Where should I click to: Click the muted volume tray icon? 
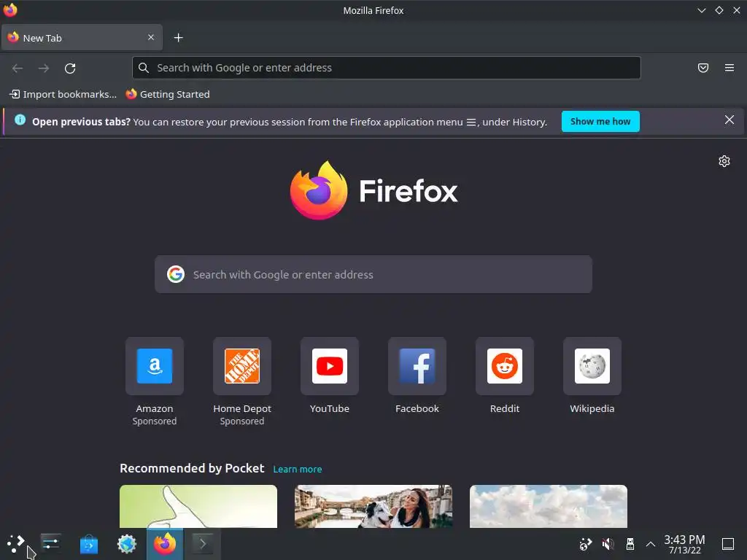coord(608,544)
